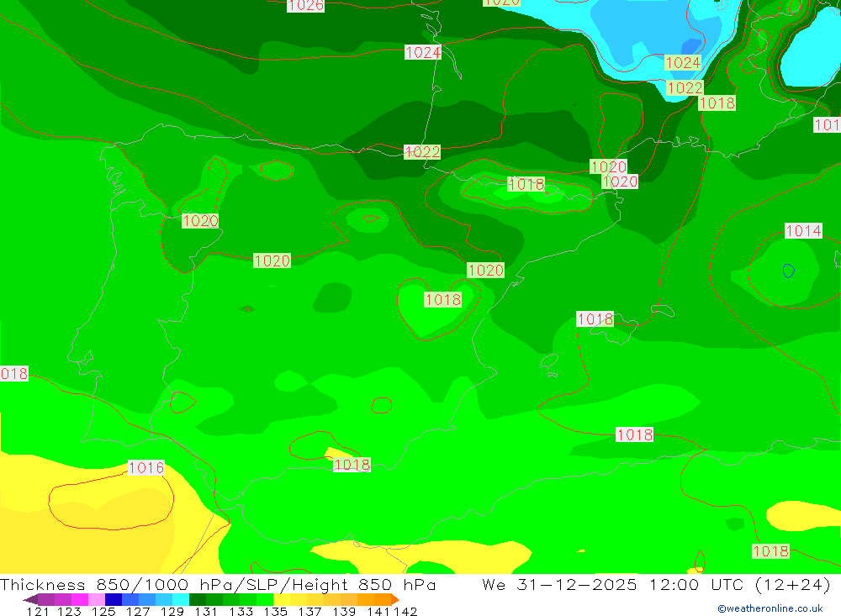Click the small blue closed contour below the 1014 label
Viewport: 841px width, 616px height.
(x=789, y=271)
